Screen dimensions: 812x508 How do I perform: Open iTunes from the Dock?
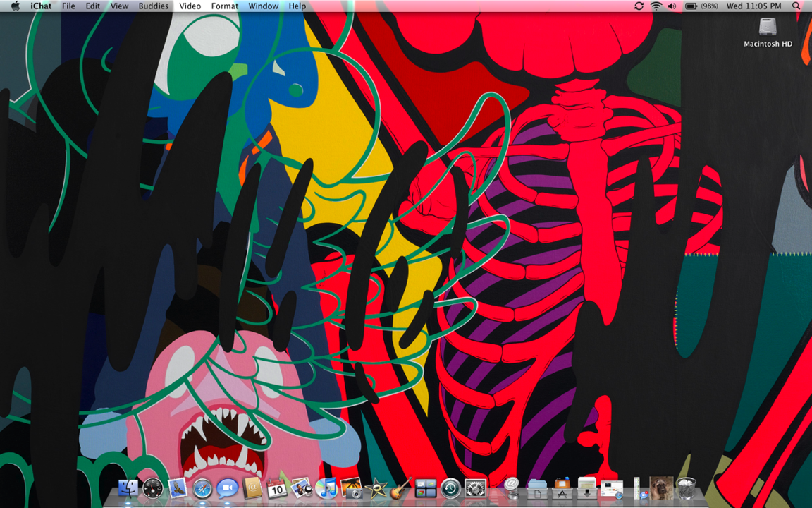[x=326, y=488]
